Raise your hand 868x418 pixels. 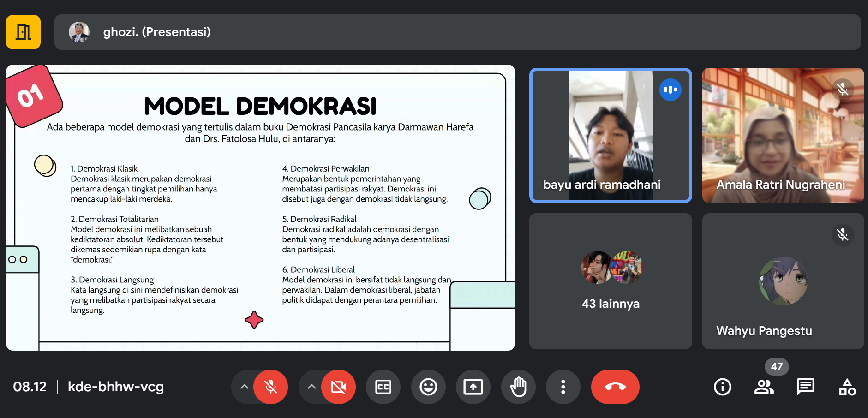point(518,387)
